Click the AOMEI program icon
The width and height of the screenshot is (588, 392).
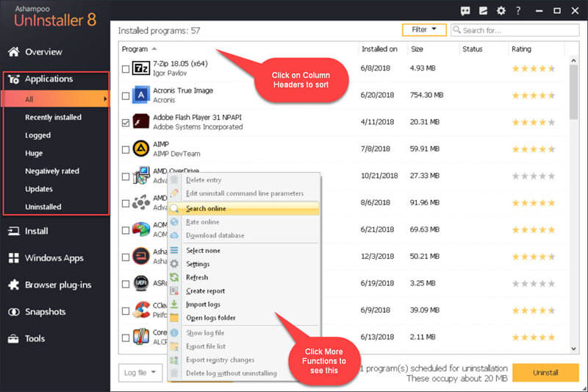click(x=141, y=229)
